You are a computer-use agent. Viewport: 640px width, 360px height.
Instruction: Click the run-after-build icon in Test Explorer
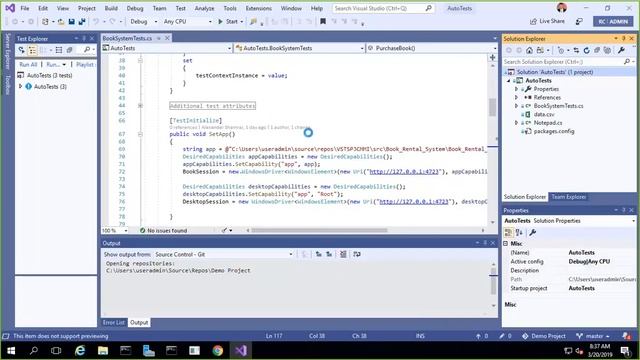(x=22, y=50)
